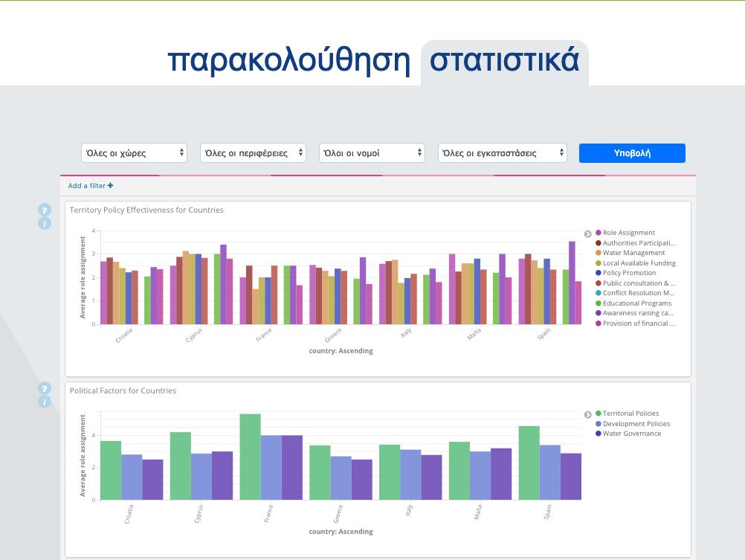Viewport: 745px width, 560px height.
Task: Open the Όλοι οι νομοί dropdown
Action: 372,153
